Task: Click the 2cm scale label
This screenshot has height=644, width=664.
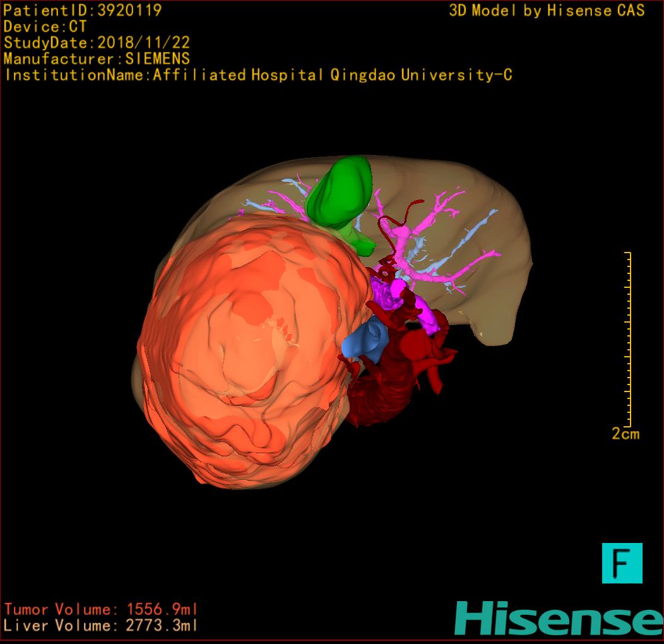Action: pyautogui.click(x=625, y=434)
